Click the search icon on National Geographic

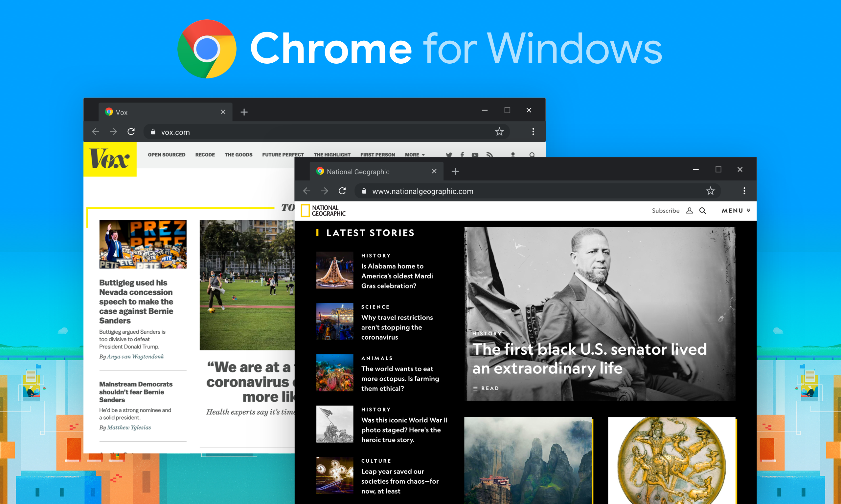(x=702, y=210)
